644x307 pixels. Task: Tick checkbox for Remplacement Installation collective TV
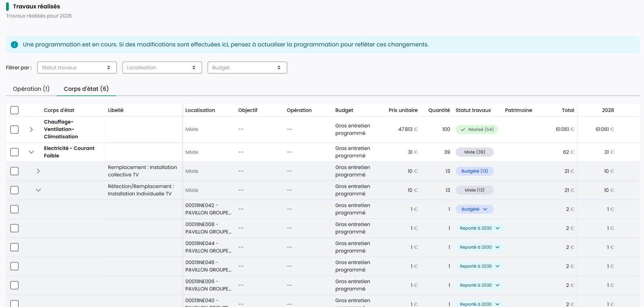pyautogui.click(x=14, y=171)
